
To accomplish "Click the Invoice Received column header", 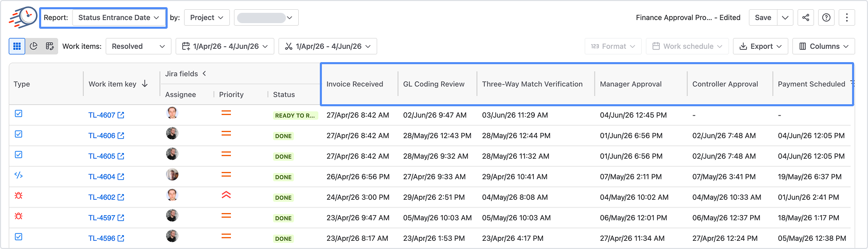I will pyautogui.click(x=355, y=84).
